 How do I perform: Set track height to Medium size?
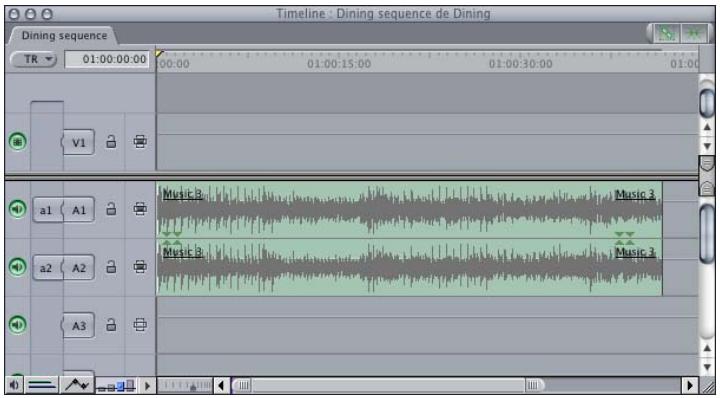(120, 387)
